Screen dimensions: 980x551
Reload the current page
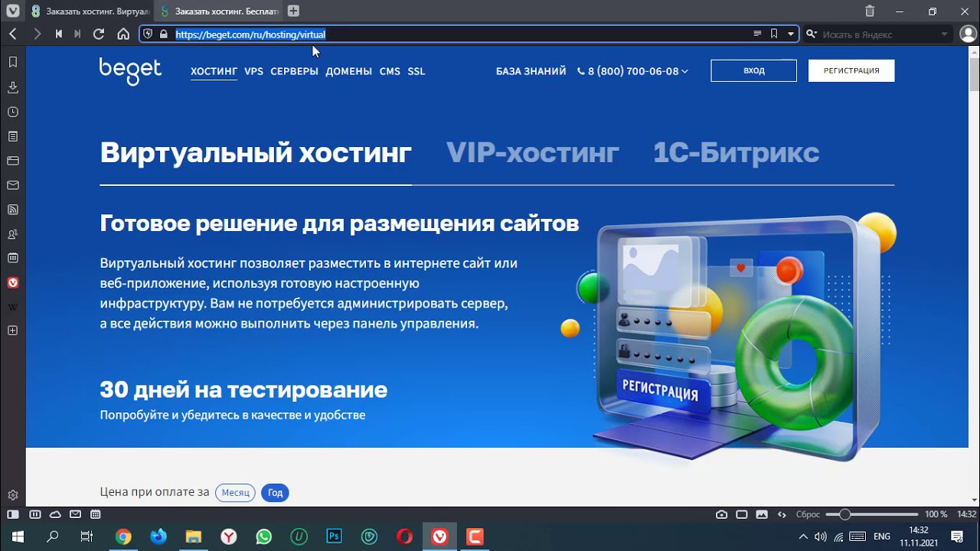click(99, 34)
